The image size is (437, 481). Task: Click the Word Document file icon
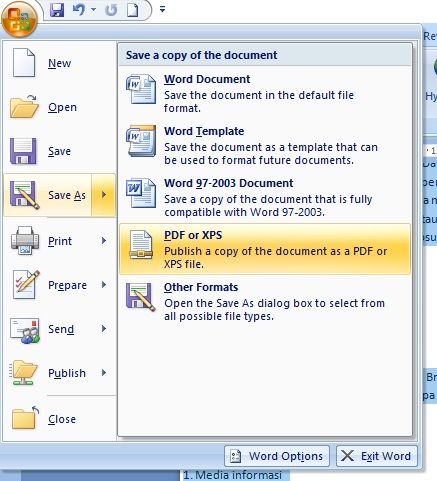click(x=141, y=89)
